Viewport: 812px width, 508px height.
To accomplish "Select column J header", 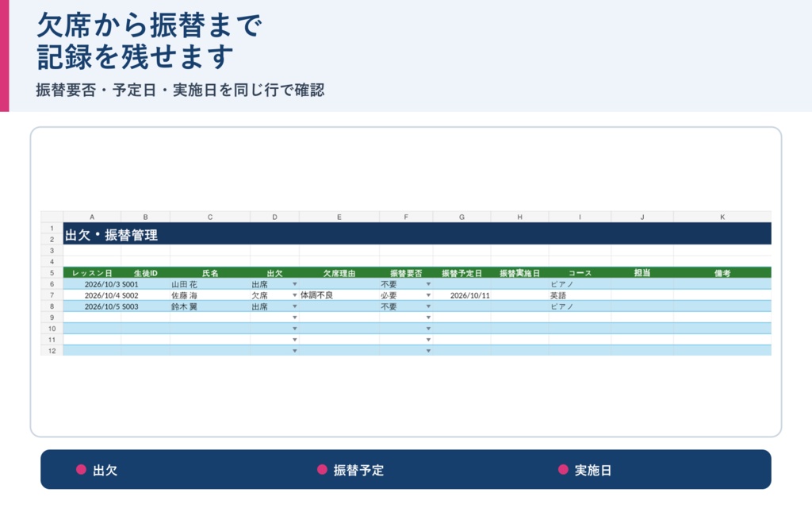I will click(x=642, y=217).
